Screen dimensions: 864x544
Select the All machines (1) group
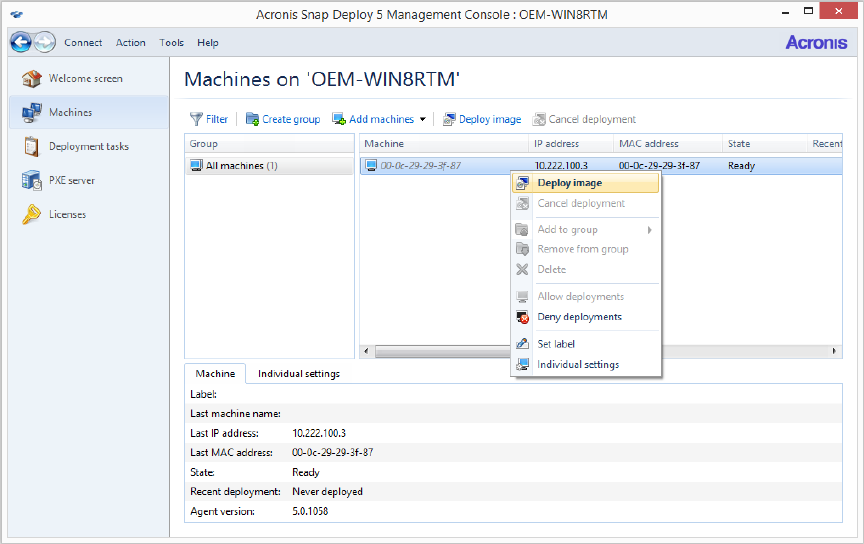click(x=269, y=166)
